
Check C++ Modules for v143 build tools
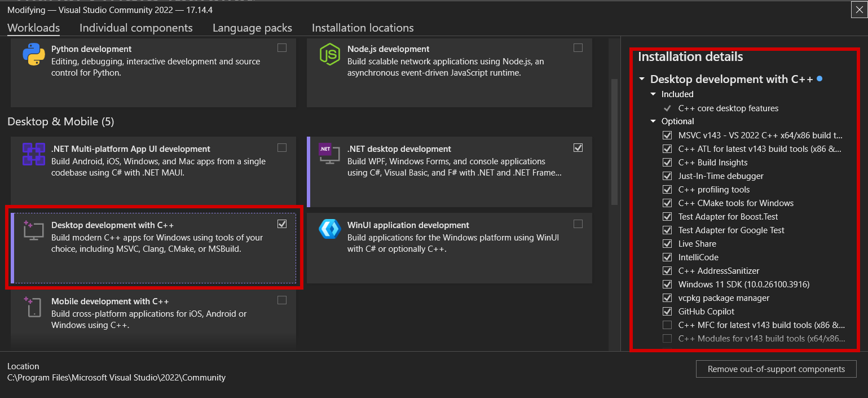(667, 339)
